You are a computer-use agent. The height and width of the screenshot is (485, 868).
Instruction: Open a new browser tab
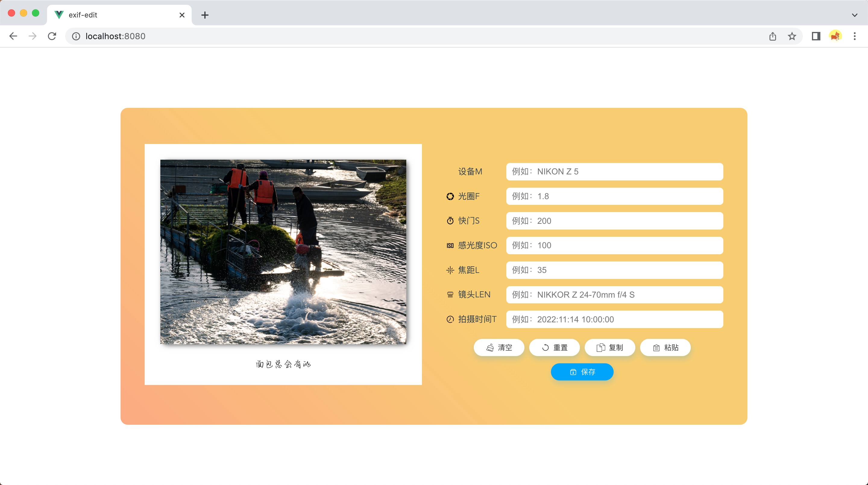(x=205, y=15)
